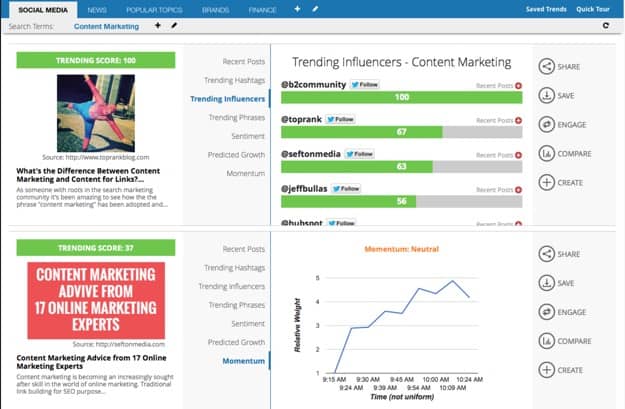Image resolution: width=625 pixels, height=409 pixels.
Task: Click the Save icon in top panel
Action: coord(547,96)
